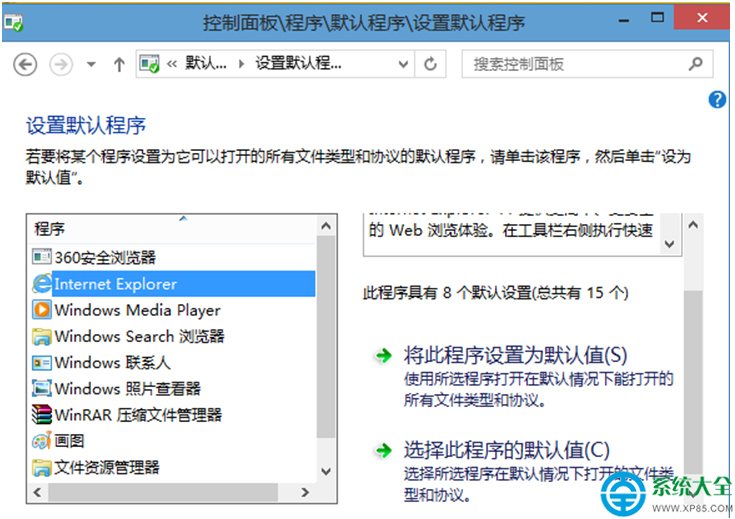Viewport: 735px width, 519px height.
Task: Click the Windows 联系人 card icon
Action: point(41,363)
